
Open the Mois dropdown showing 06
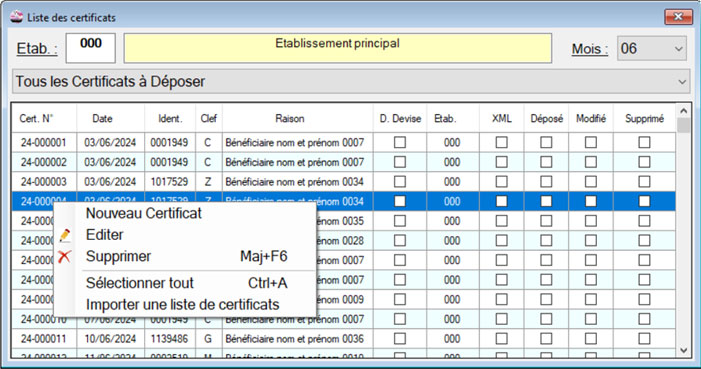[x=652, y=48]
